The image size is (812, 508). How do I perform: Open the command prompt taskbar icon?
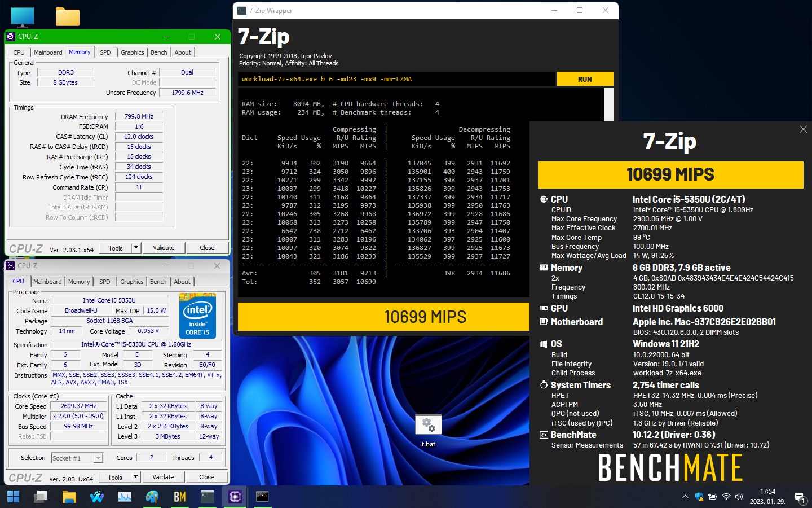click(262, 497)
